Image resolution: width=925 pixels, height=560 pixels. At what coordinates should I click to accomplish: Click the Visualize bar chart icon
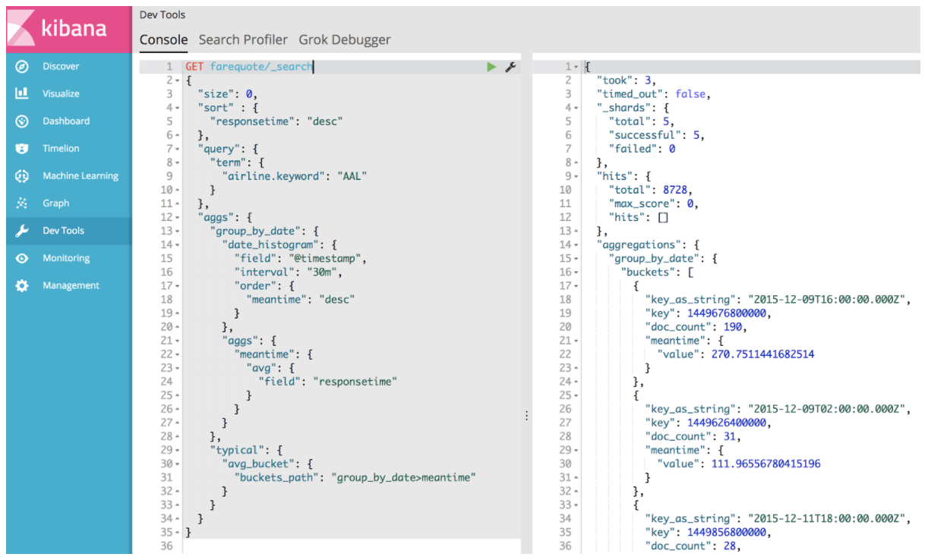click(22, 94)
